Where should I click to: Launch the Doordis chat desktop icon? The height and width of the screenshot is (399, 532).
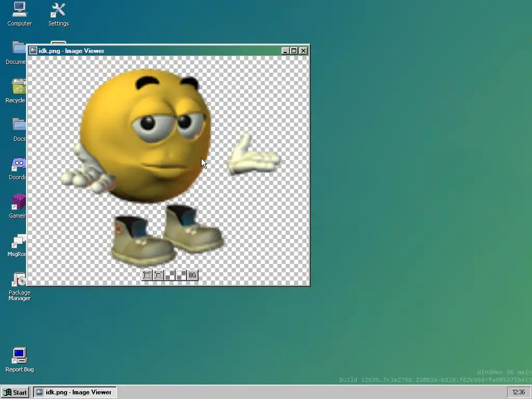18,168
